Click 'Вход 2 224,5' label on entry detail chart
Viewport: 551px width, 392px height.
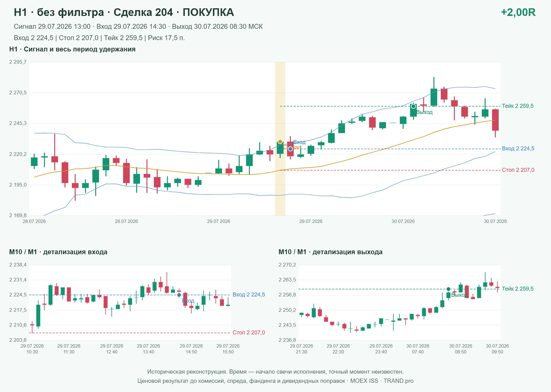coord(249,295)
